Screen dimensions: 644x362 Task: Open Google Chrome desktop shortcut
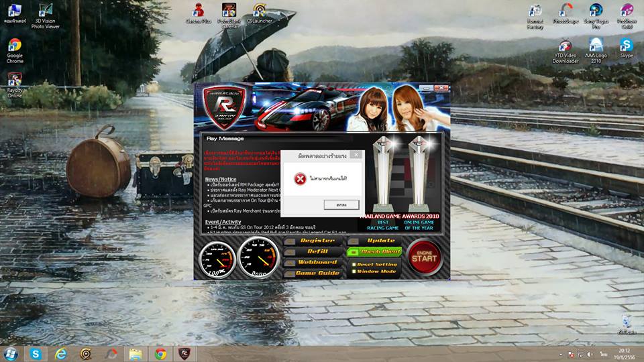point(15,50)
